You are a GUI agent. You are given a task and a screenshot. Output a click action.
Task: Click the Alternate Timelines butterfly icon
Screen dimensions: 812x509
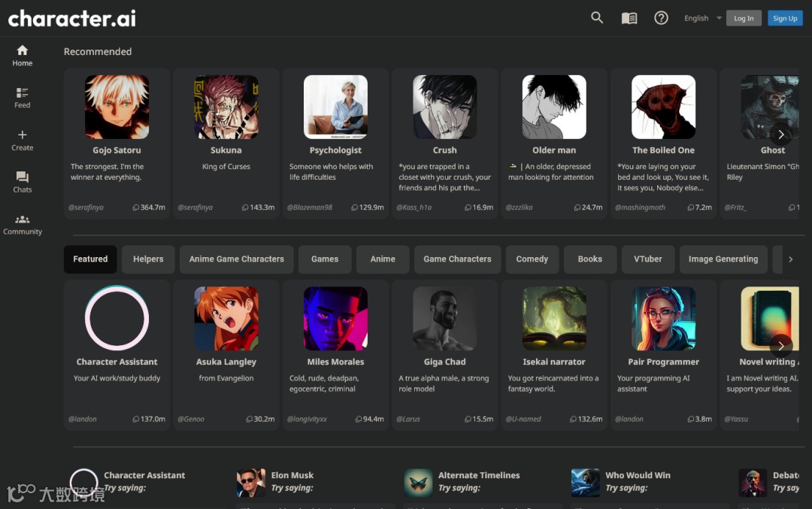(x=418, y=483)
